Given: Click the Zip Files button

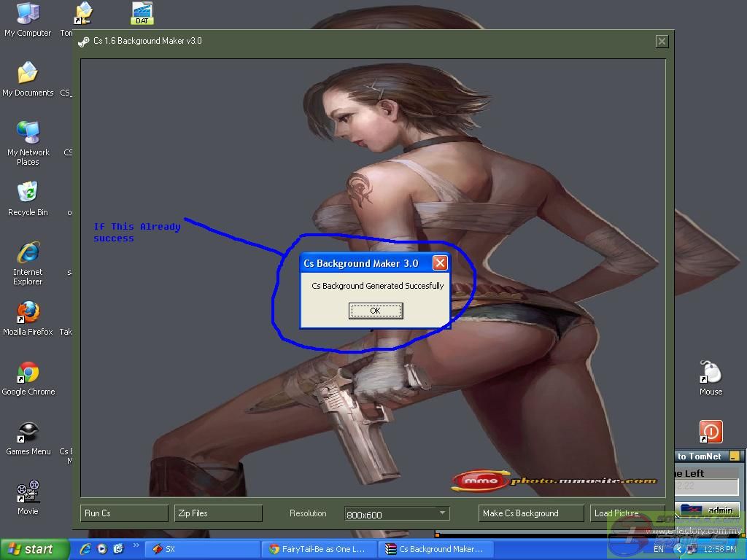Looking at the screenshot, I should coord(218,513).
